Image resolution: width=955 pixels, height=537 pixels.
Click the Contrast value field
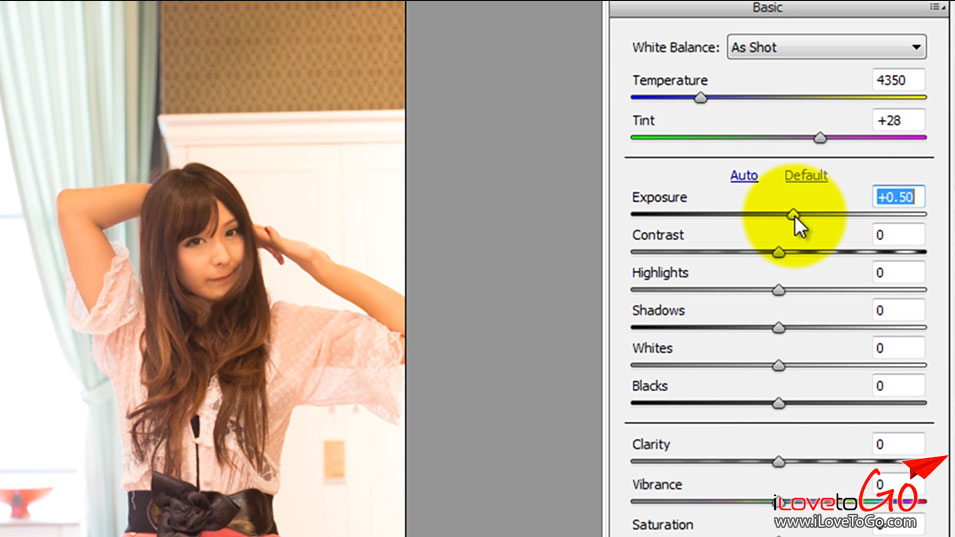click(898, 234)
